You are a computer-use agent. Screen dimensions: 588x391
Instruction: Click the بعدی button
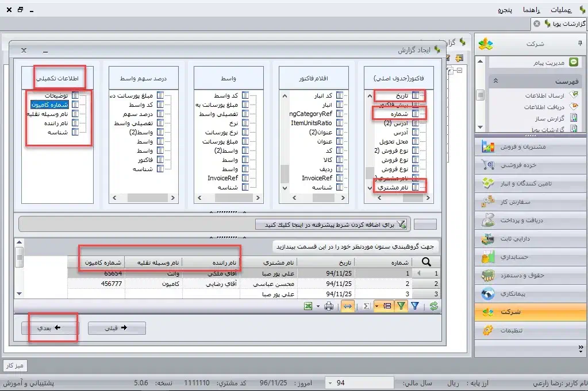tap(49, 328)
